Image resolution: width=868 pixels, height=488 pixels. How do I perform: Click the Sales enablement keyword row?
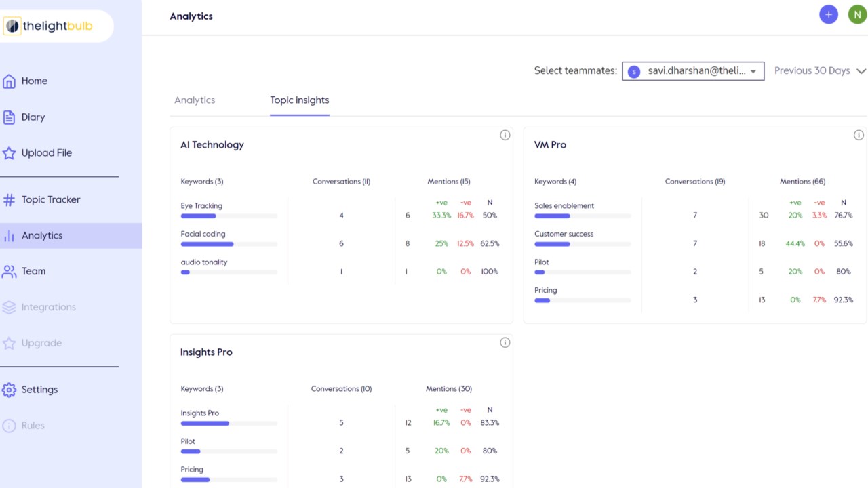pyautogui.click(x=583, y=211)
